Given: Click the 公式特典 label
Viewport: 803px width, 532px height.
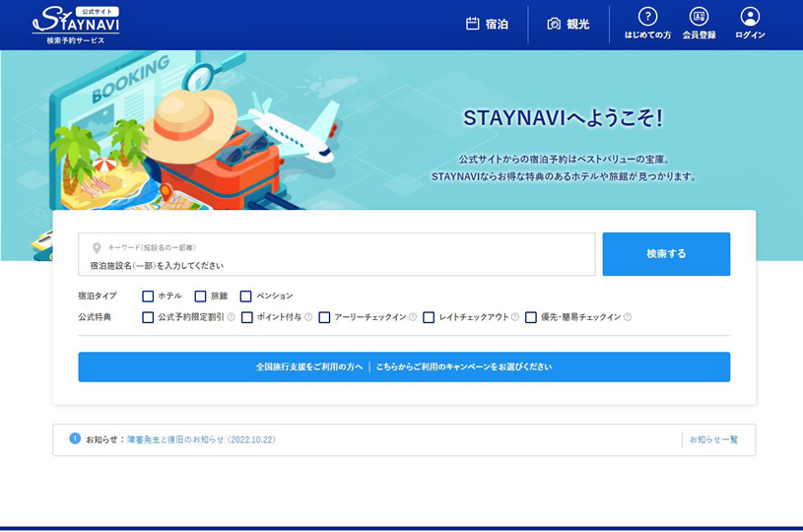Looking at the screenshot, I should pyautogui.click(x=95, y=317).
